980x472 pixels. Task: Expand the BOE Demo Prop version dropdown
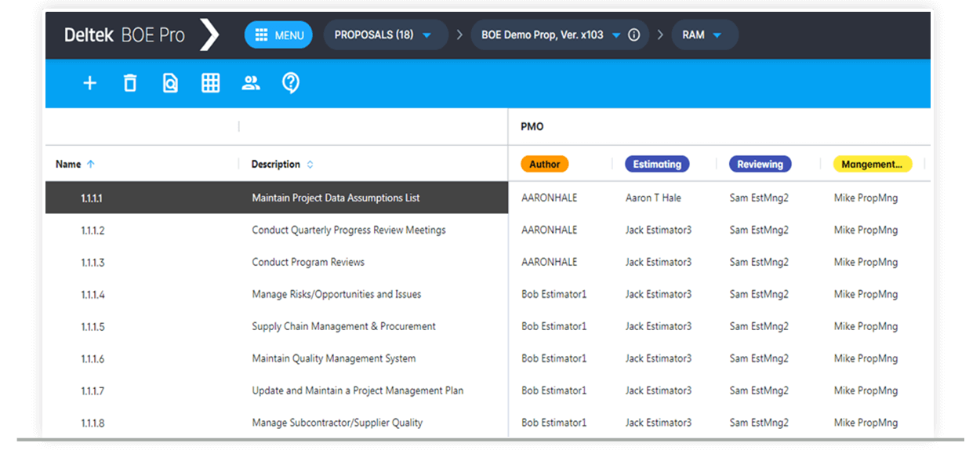point(615,35)
